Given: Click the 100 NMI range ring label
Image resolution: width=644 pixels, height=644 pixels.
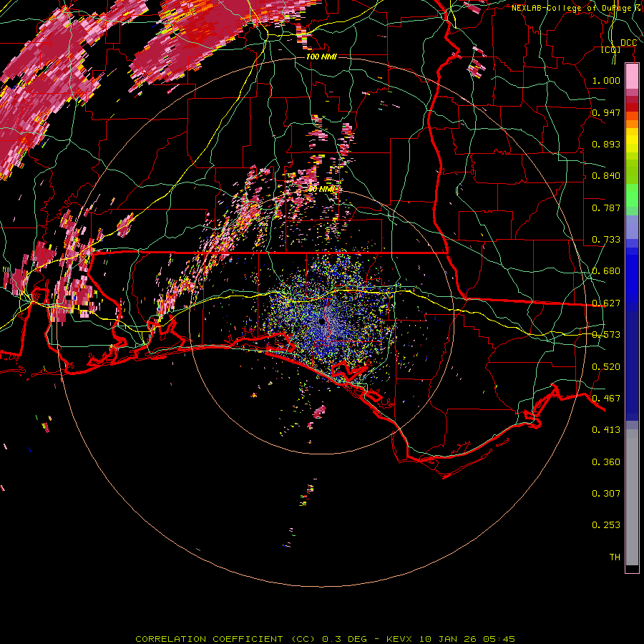Looking at the screenshot, I should 321,57.
